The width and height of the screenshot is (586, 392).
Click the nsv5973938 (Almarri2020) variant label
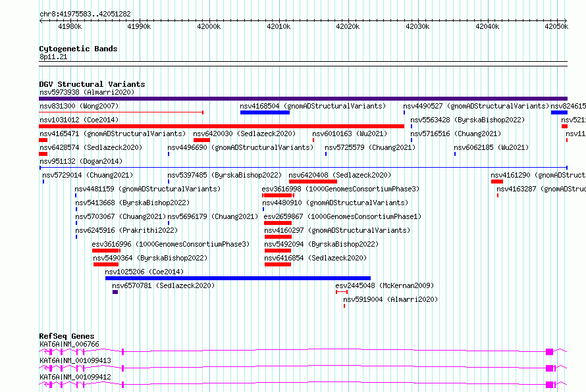pos(87,92)
